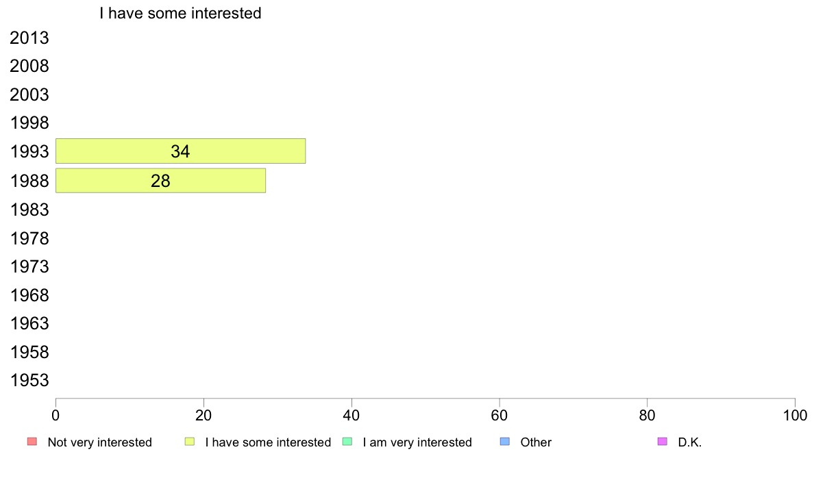Click the 1953 year label

(29, 381)
